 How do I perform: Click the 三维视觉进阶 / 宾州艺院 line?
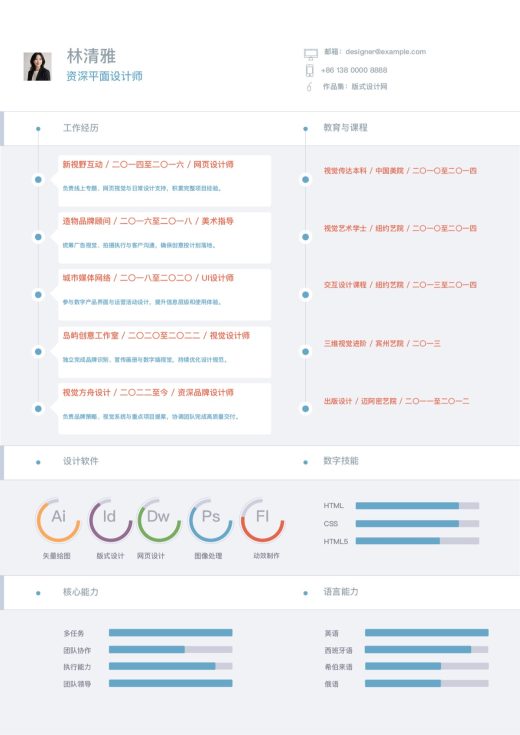pyautogui.click(x=382, y=344)
